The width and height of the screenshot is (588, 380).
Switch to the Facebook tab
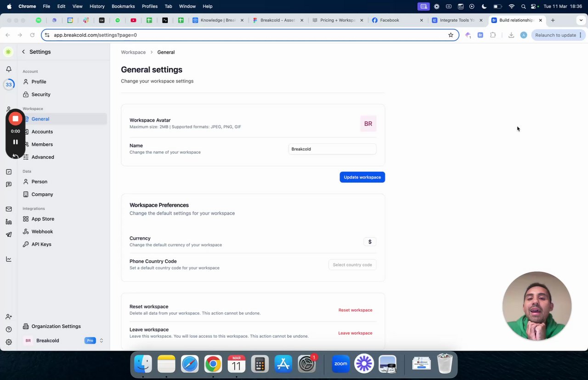(x=397, y=20)
